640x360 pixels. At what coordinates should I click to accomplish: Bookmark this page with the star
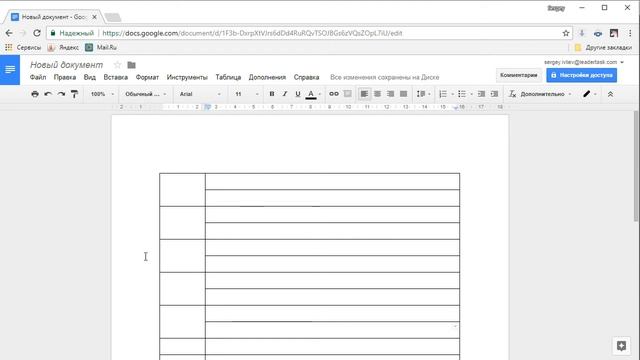click(566, 33)
